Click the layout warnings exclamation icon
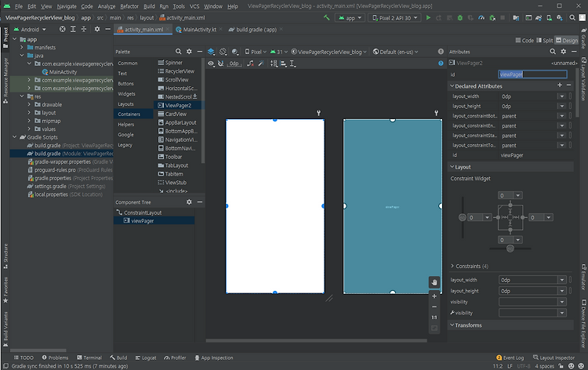This screenshot has height=370, width=588. pyautogui.click(x=441, y=52)
